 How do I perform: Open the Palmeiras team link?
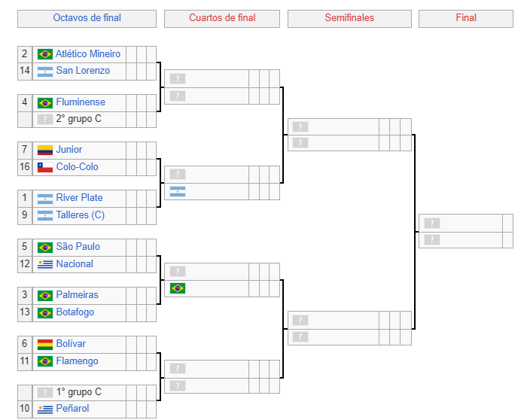tap(78, 294)
